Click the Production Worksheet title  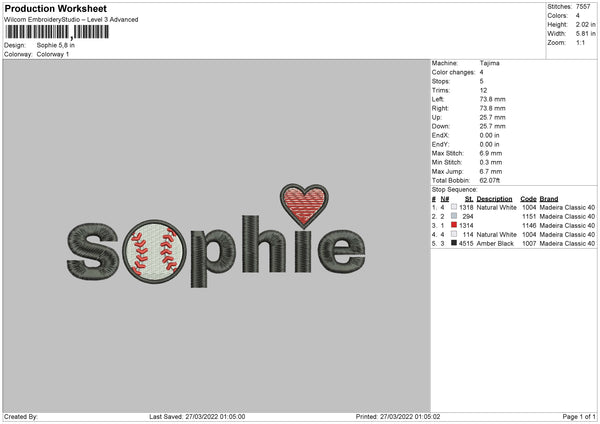pyautogui.click(x=55, y=9)
